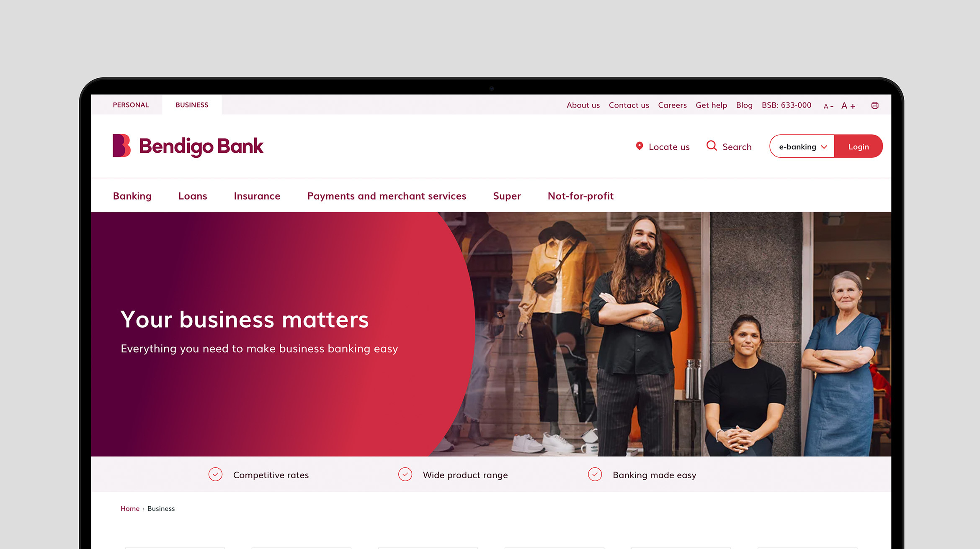The image size is (980, 549).
Task: Click the Wide product range checkmark icon
Action: 405,475
